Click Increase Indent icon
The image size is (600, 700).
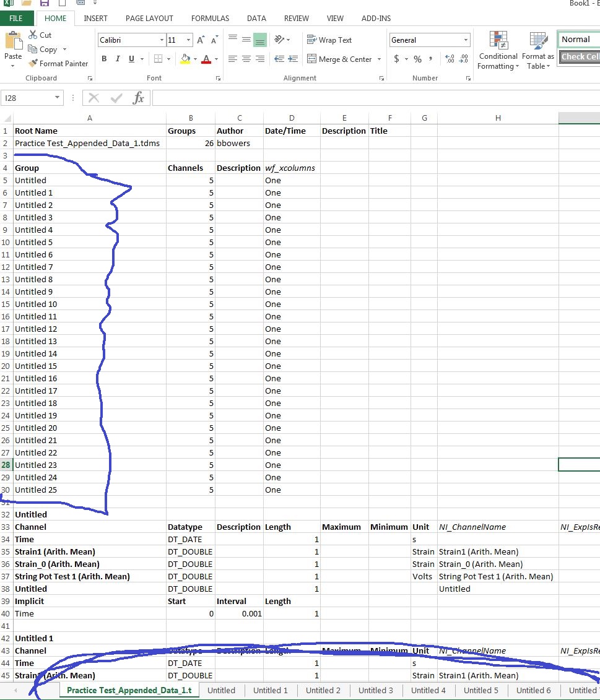pyautogui.click(x=293, y=59)
